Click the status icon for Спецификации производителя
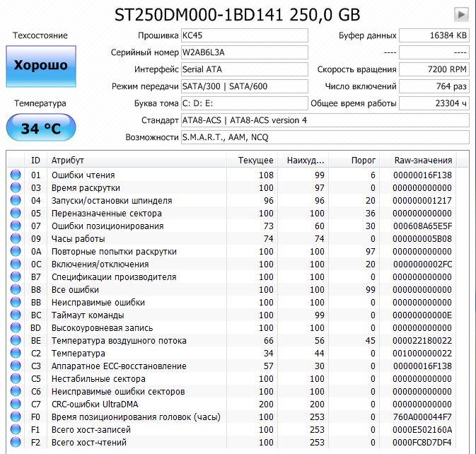The image size is (476, 454). pos(16,277)
